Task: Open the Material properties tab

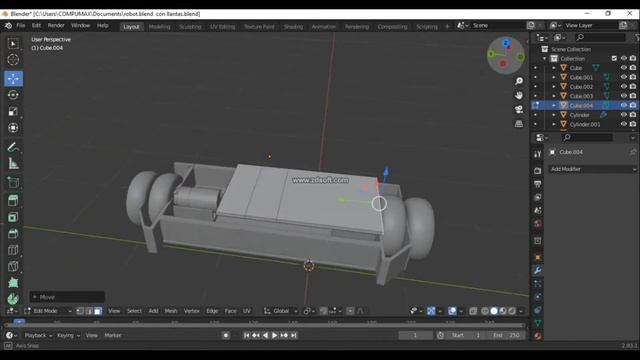Action: [x=538, y=336]
